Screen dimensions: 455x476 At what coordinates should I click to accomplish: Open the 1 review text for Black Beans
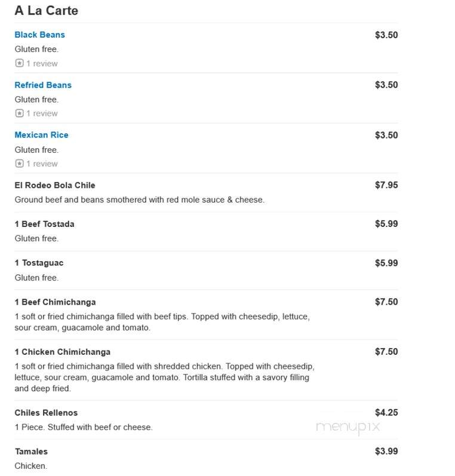pos(42,63)
